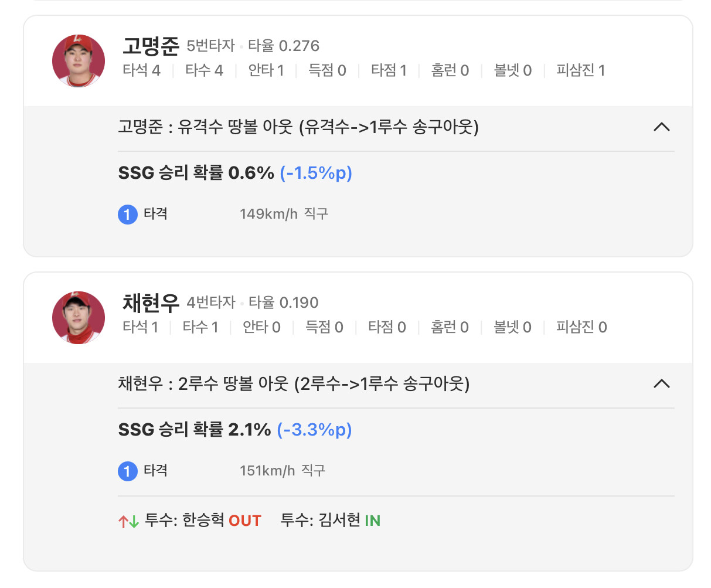Click 채현우's player profile photo
The image size is (711, 588).
click(79, 317)
